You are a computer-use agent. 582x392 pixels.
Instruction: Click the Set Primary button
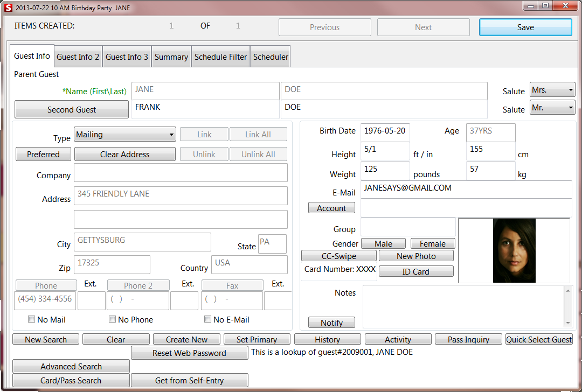(257, 339)
